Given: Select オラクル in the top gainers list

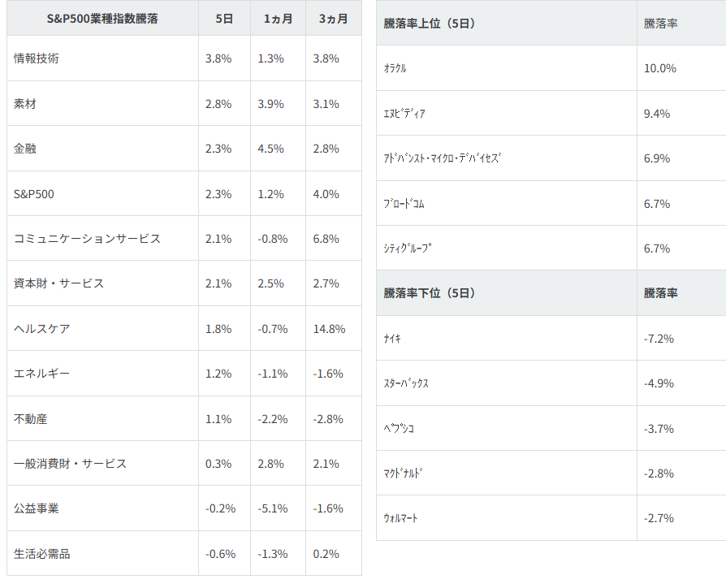Looking at the screenshot, I should click(395, 68).
